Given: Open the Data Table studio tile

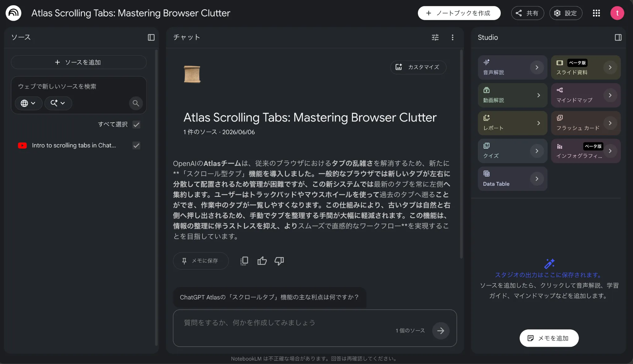Looking at the screenshot, I should 512,179.
